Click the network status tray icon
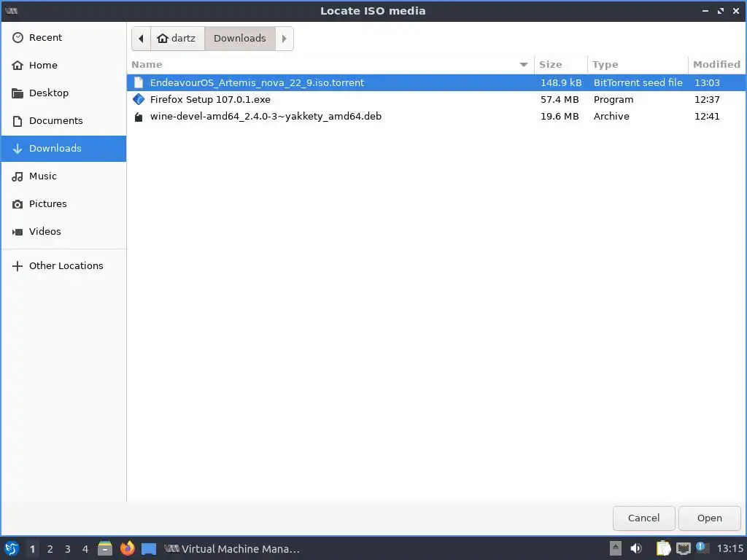 pyautogui.click(x=683, y=549)
